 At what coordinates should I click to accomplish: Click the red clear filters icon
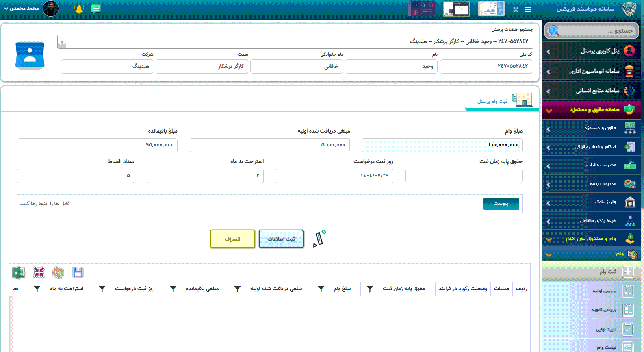39,273
